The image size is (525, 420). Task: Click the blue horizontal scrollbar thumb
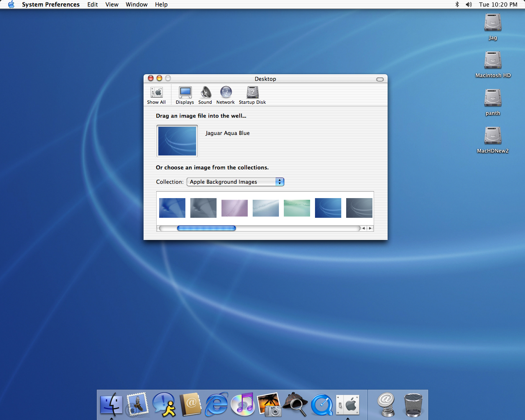pos(206,228)
